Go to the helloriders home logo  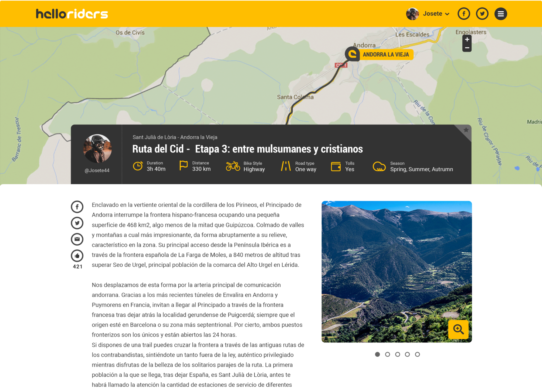(x=72, y=14)
